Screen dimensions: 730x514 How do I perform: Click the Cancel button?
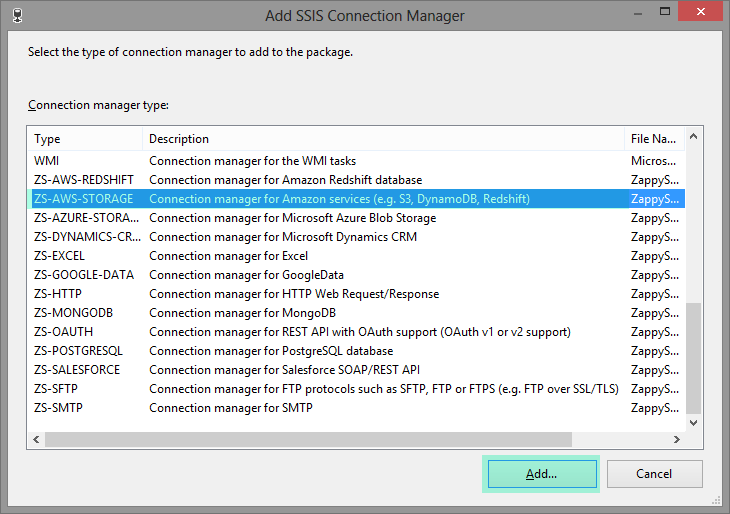click(x=655, y=474)
